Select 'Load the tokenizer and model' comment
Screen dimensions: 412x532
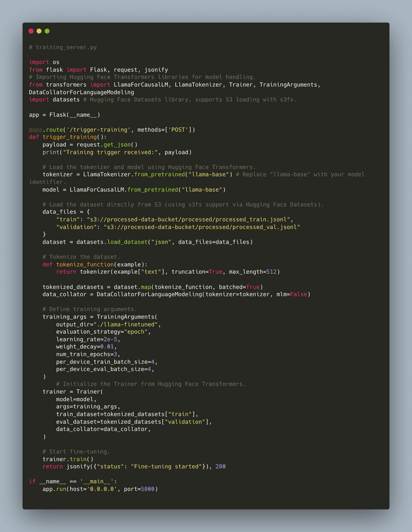pos(149,167)
